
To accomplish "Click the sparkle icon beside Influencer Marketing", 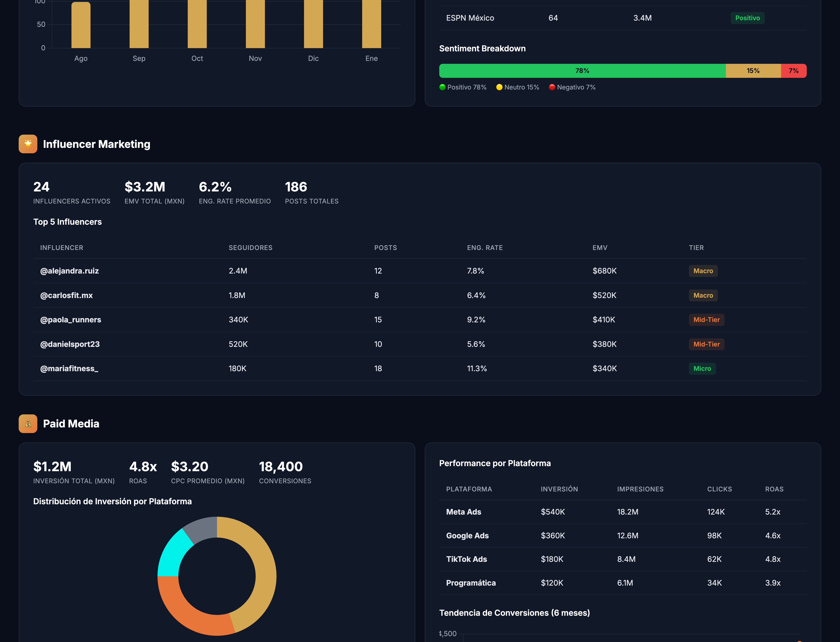I will click(28, 144).
